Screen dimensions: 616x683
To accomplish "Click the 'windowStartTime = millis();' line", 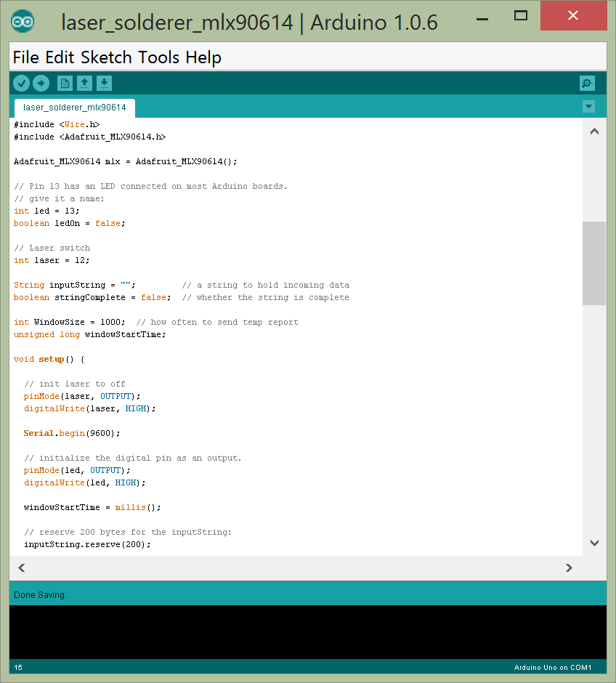I will (92, 507).
